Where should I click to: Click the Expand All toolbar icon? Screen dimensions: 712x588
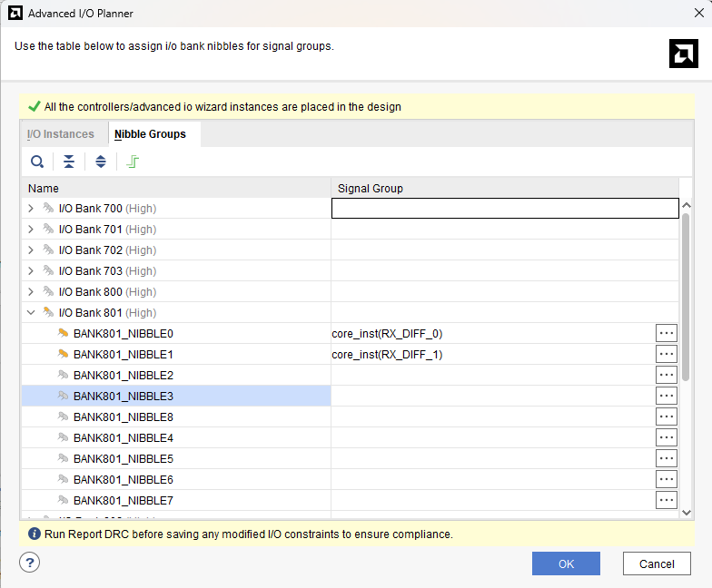(101, 162)
